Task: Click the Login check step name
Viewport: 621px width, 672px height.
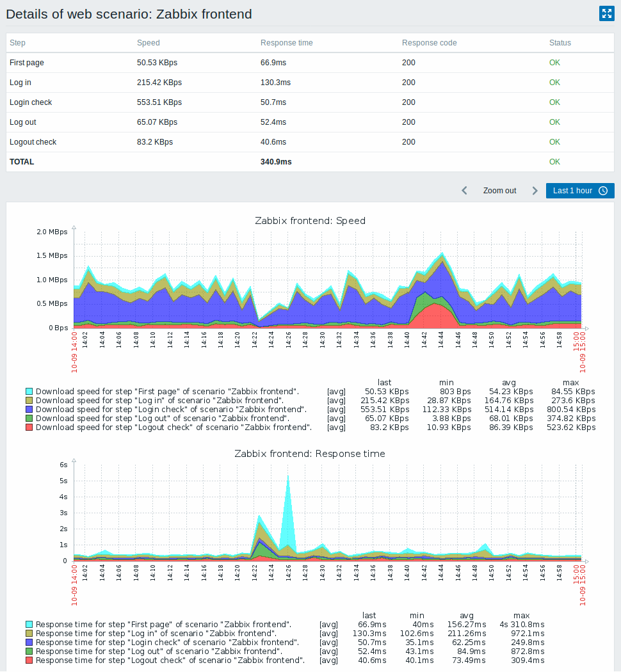Action: pos(31,102)
